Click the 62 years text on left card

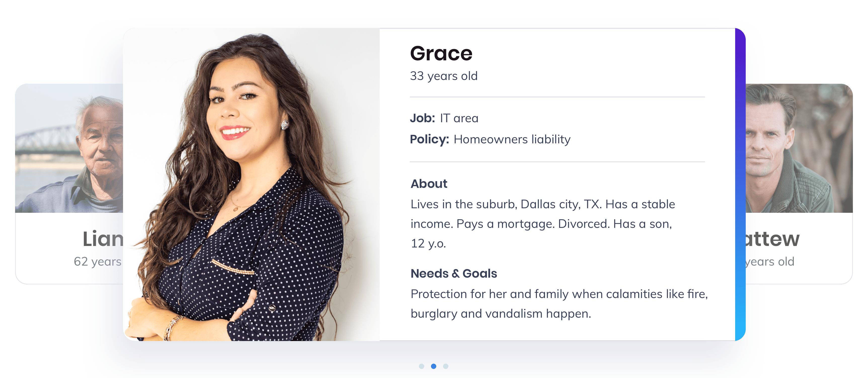pos(97,262)
